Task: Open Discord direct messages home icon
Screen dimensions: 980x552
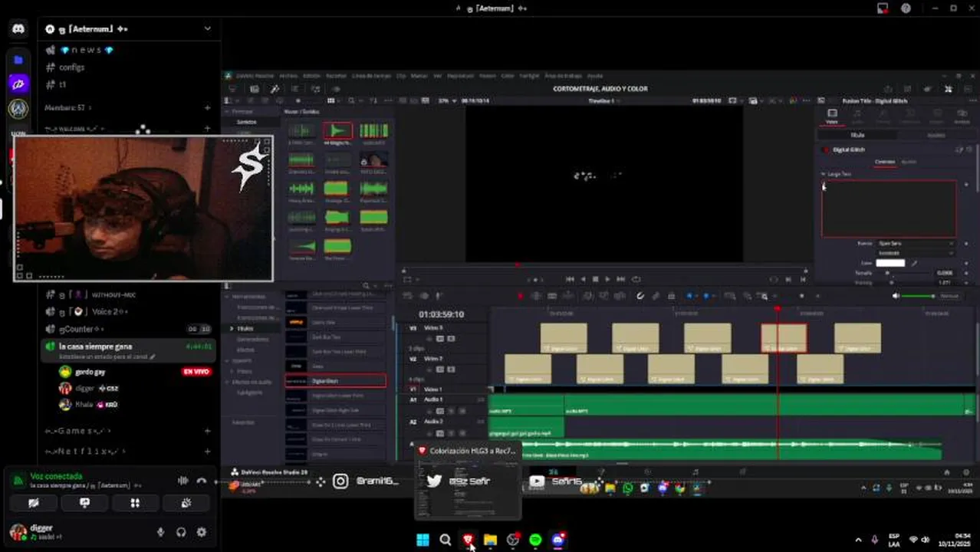Action: (18, 29)
